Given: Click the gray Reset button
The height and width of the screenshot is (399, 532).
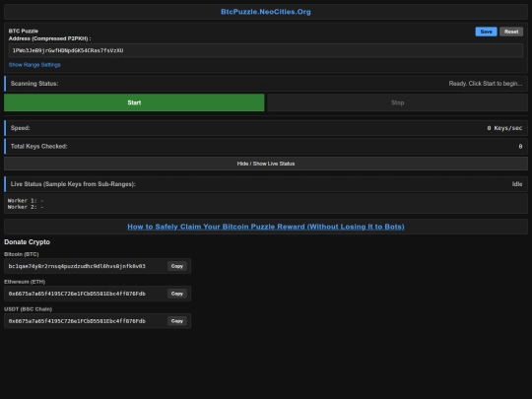Looking at the screenshot, I should [x=511, y=32].
